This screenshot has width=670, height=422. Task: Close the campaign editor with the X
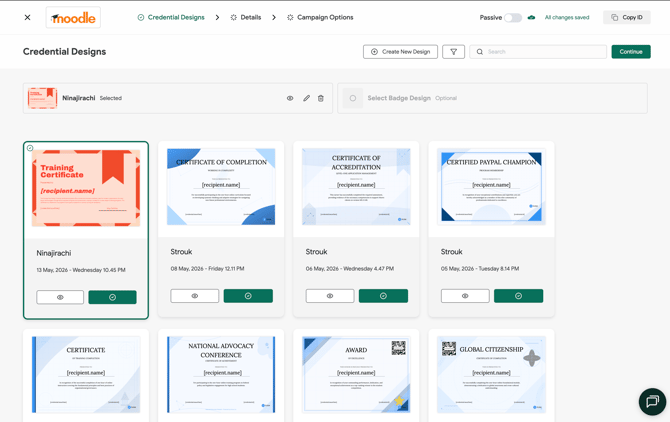[x=27, y=18]
